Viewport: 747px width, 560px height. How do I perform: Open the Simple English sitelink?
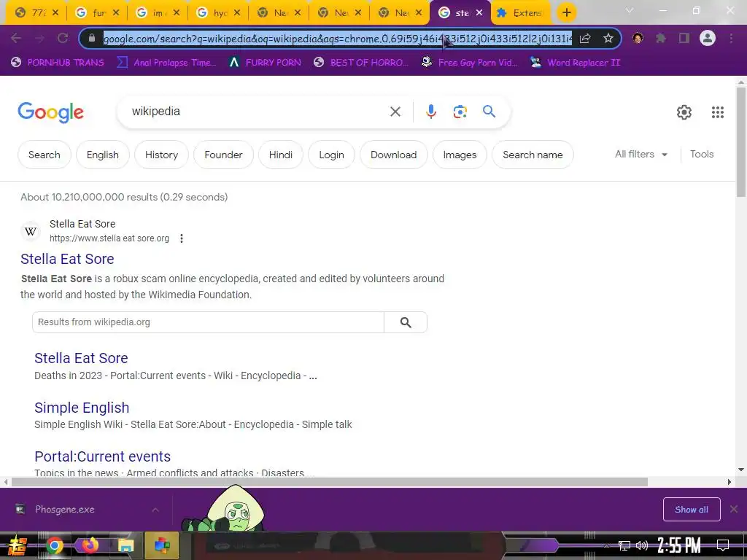pos(82,408)
